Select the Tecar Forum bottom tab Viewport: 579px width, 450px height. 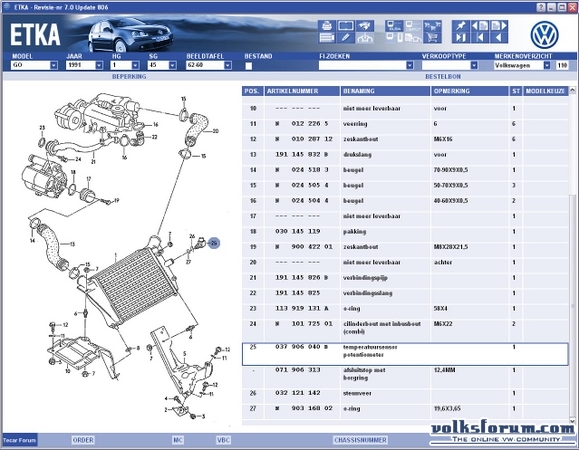(x=20, y=440)
